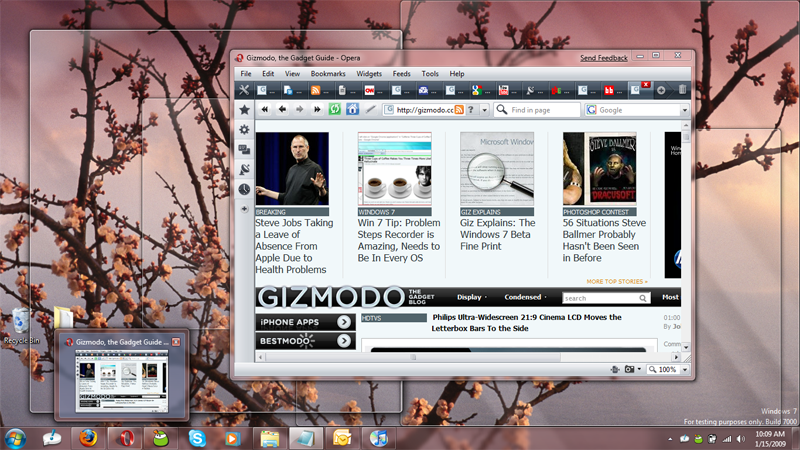Open the Philips Ultra-Widescreen Cinema LCD headline

tap(526, 322)
